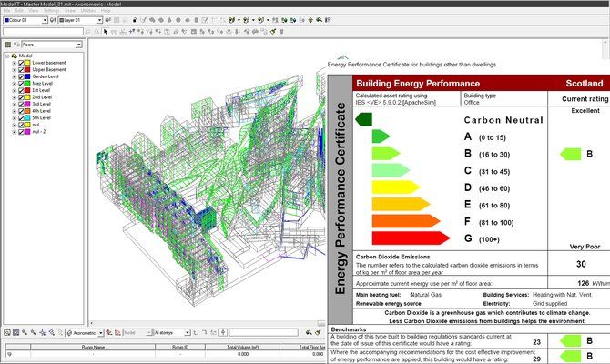Toggle the Garden Level visibility checkbox
610x364 pixels.
[x=21, y=75]
